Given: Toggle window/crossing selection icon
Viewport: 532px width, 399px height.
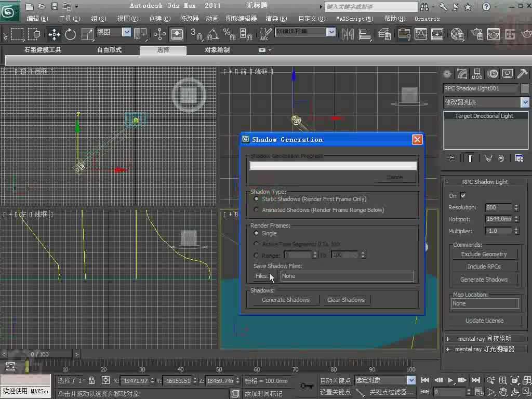Looking at the screenshot, I should point(34,34).
